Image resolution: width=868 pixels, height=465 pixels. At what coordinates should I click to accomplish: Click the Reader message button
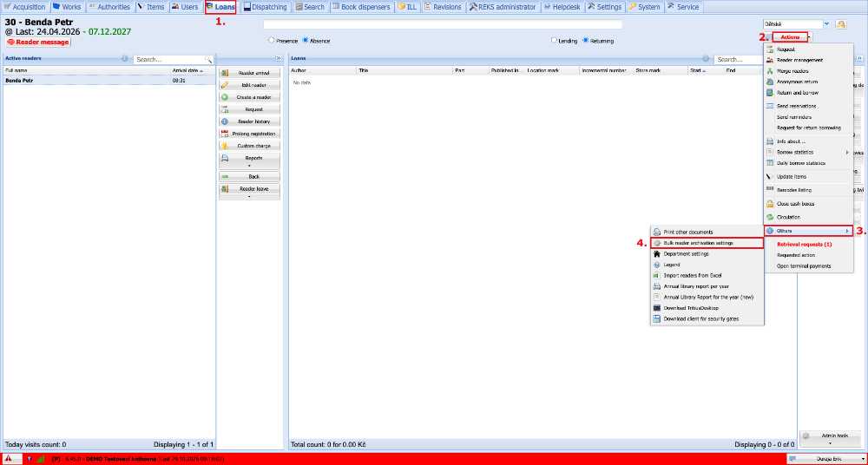click(38, 42)
